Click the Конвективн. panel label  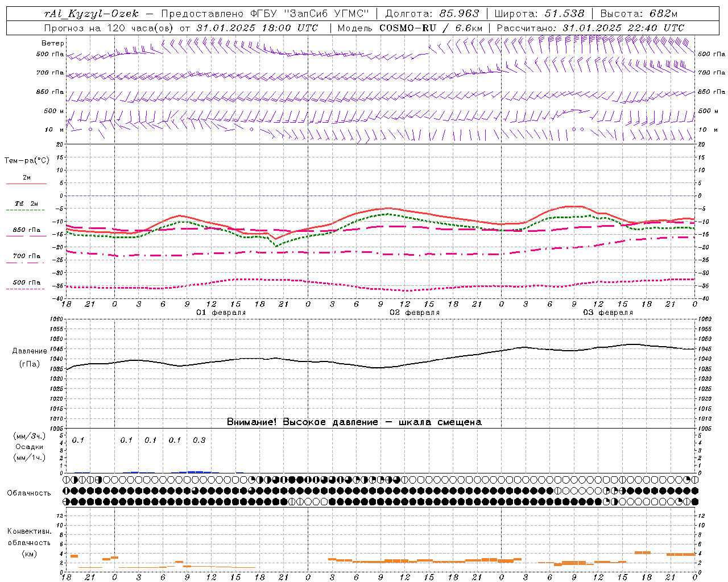(x=30, y=531)
